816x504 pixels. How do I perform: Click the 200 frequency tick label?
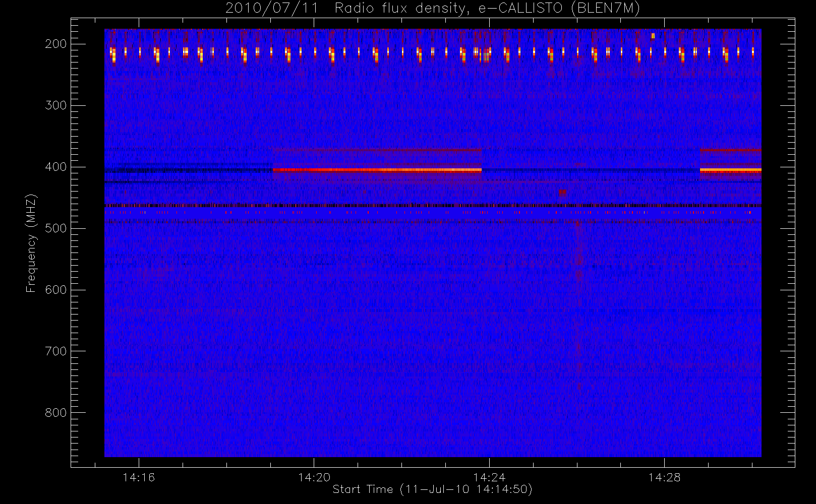(55, 44)
